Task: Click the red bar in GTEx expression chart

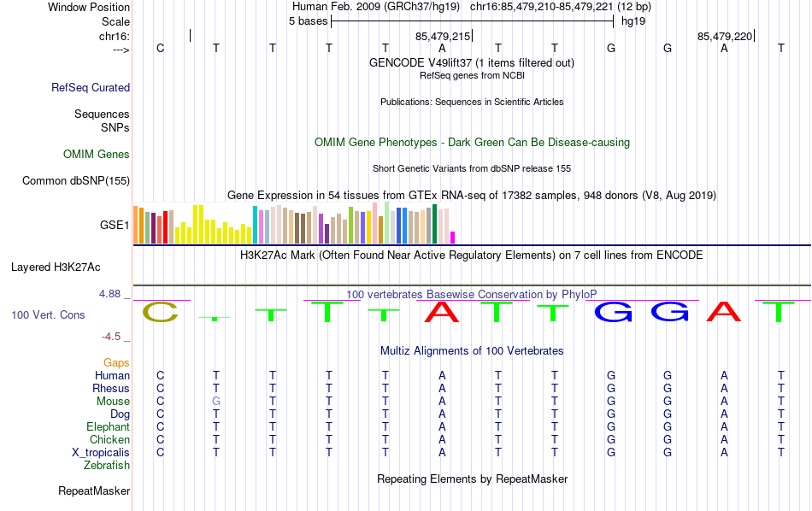Action: pos(165,227)
